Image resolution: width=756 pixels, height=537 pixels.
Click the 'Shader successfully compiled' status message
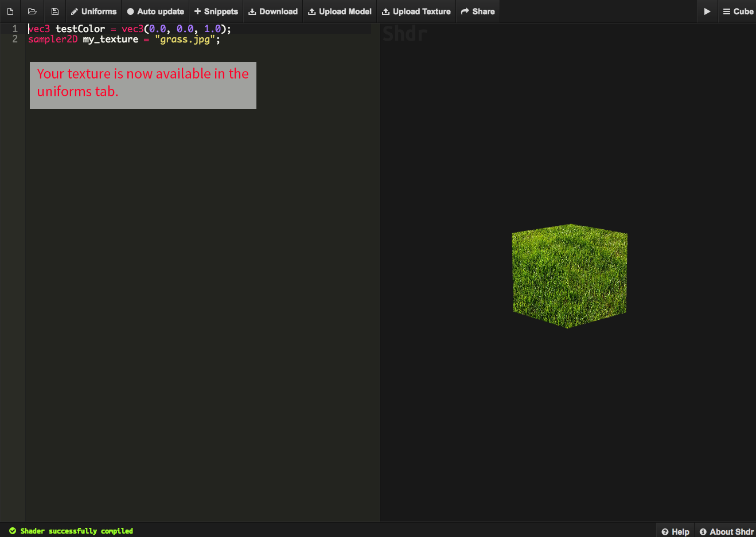pos(71,531)
